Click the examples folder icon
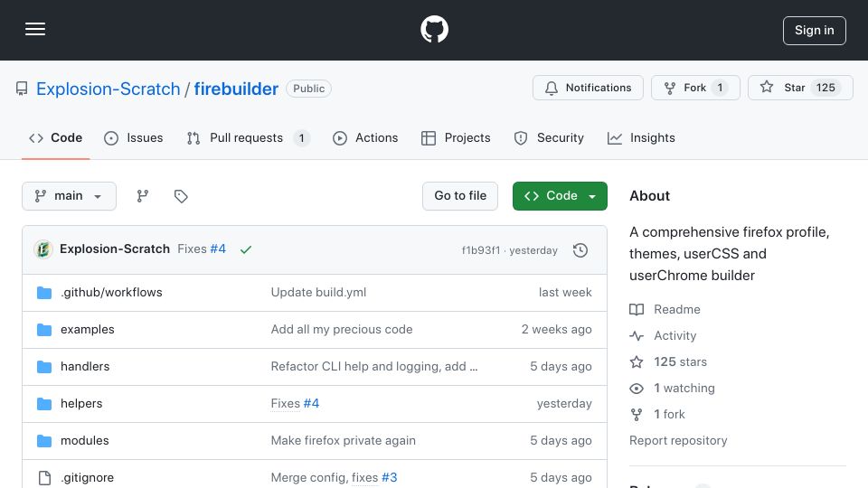This screenshot has width=868, height=488. click(44, 330)
